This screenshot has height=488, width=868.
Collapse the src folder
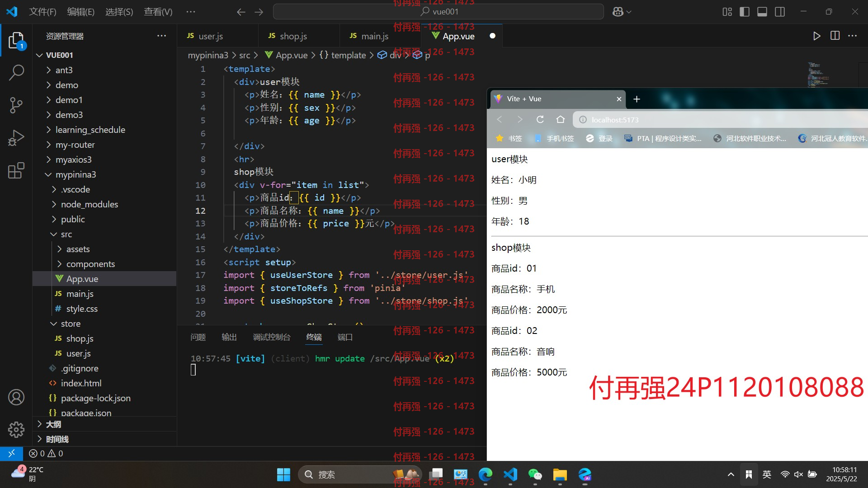pos(66,234)
